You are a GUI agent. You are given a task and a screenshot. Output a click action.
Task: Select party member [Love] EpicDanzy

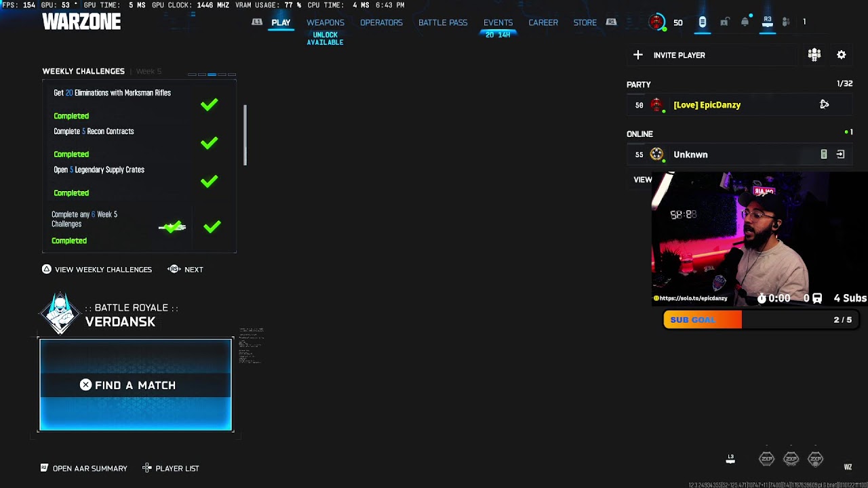[x=739, y=105]
